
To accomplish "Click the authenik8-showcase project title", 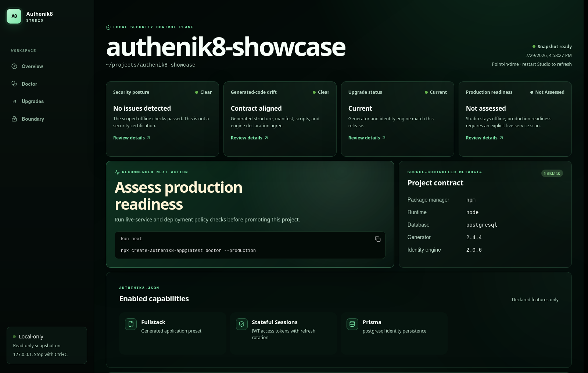I will tap(226, 47).
